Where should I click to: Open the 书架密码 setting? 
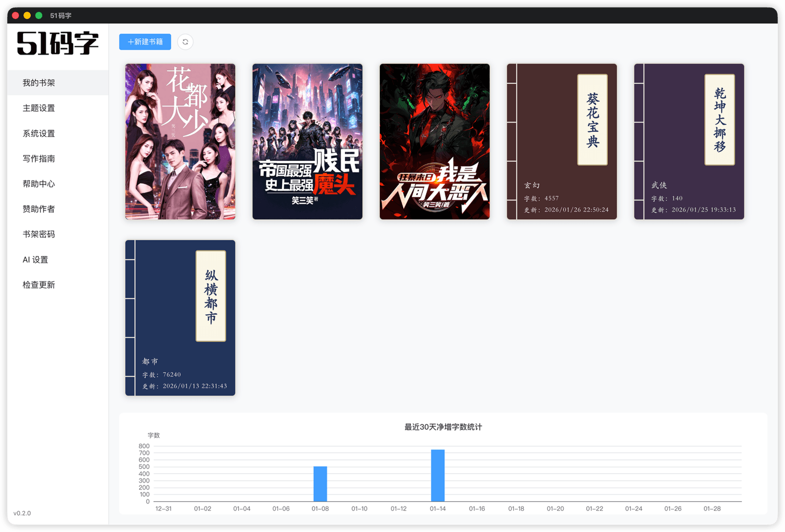coord(39,234)
